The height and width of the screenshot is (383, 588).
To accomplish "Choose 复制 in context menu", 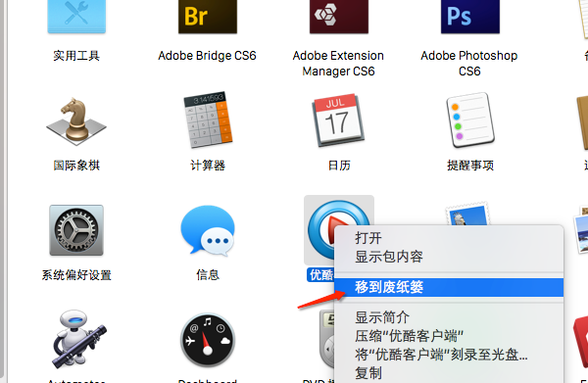I will [x=449, y=373].
